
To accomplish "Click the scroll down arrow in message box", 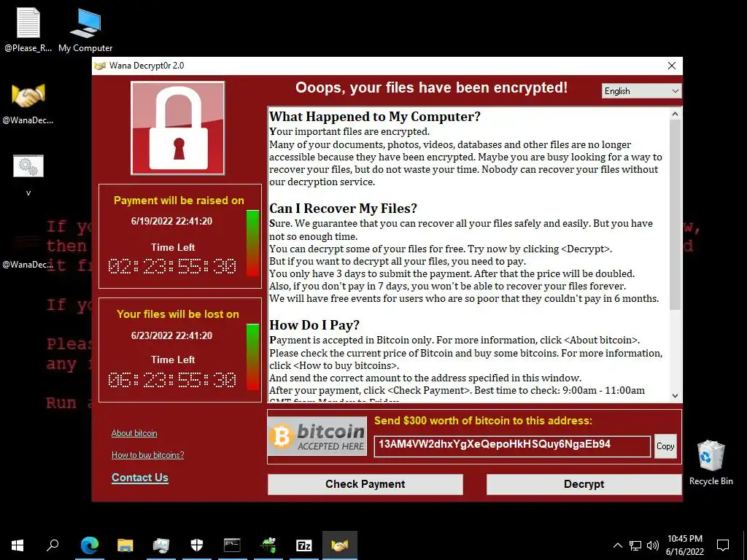I will [x=675, y=396].
